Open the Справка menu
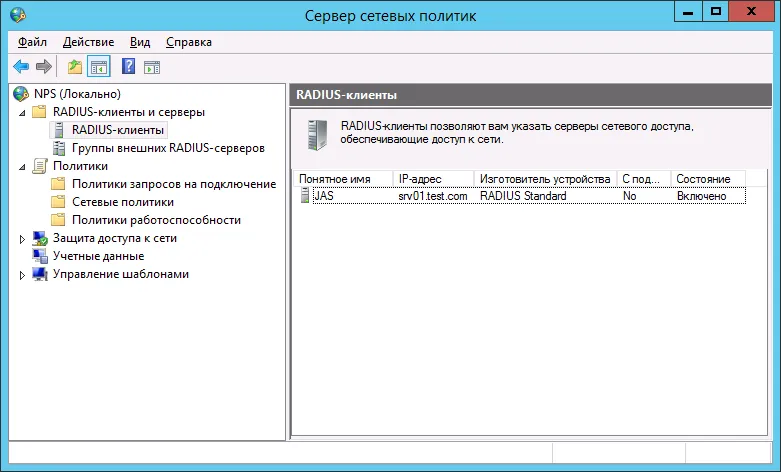This screenshot has width=781, height=472. click(x=189, y=42)
